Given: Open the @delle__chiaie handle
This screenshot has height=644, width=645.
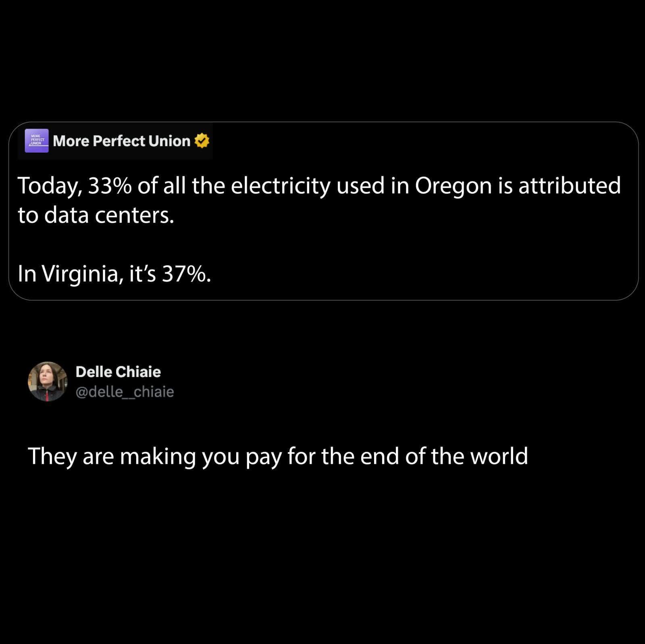Looking at the screenshot, I should (125, 392).
